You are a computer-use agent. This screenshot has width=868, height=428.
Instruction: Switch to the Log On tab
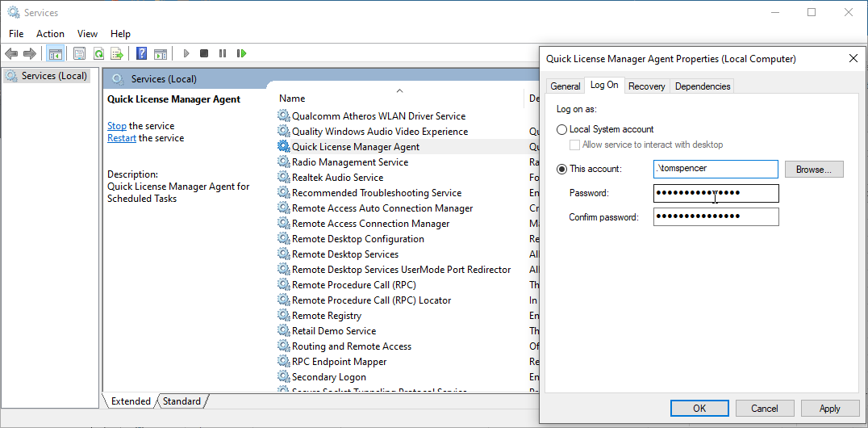[x=604, y=85]
